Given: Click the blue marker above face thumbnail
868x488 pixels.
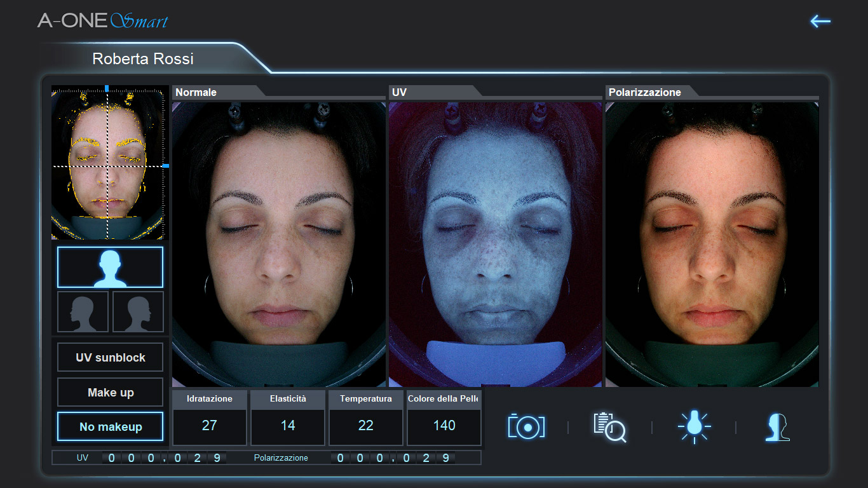Looking at the screenshot, I should pos(107,88).
